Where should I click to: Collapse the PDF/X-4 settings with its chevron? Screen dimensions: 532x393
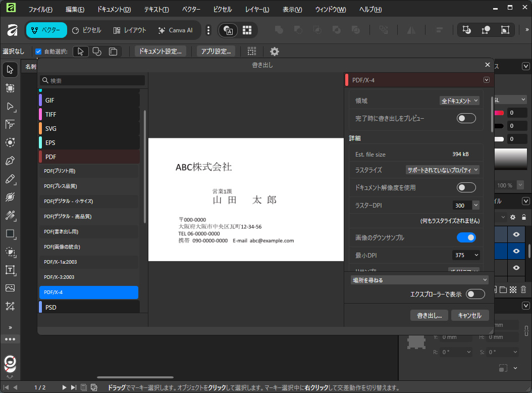(x=486, y=79)
